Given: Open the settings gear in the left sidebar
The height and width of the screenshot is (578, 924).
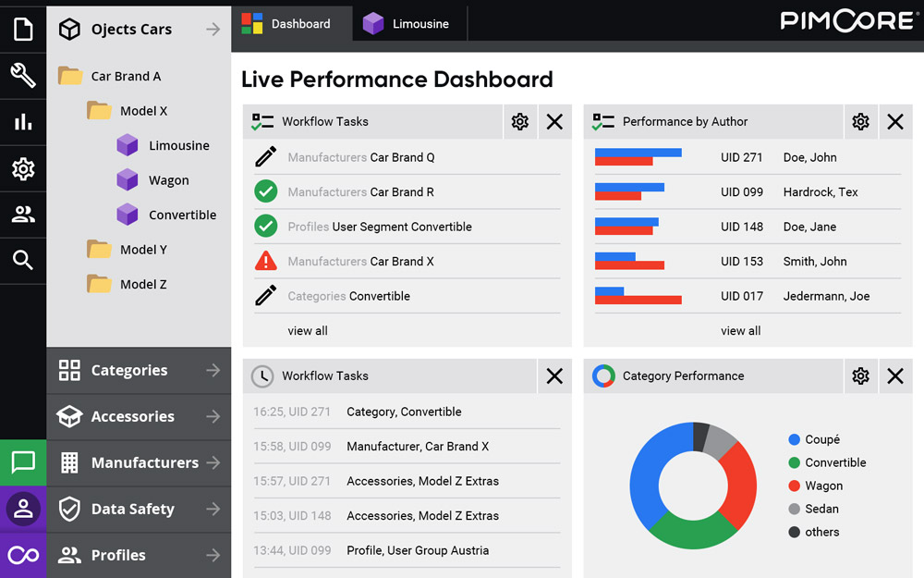Looking at the screenshot, I should tap(23, 168).
